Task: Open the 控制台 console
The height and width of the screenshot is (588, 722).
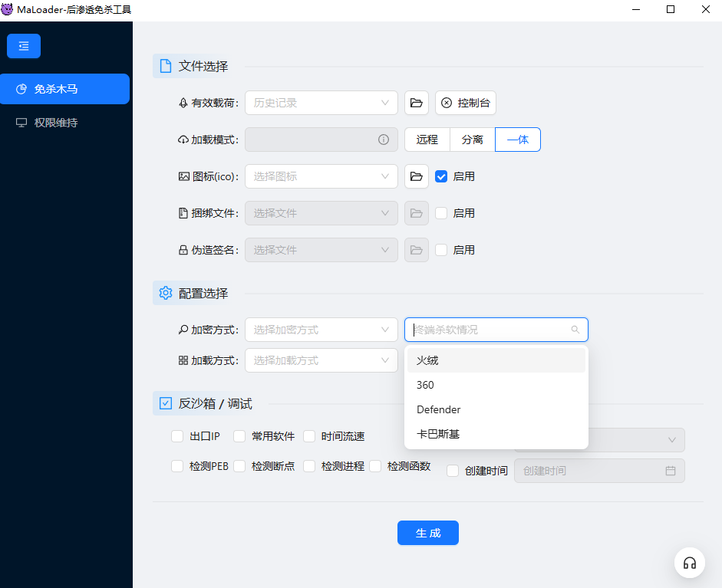Action: [x=466, y=103]
